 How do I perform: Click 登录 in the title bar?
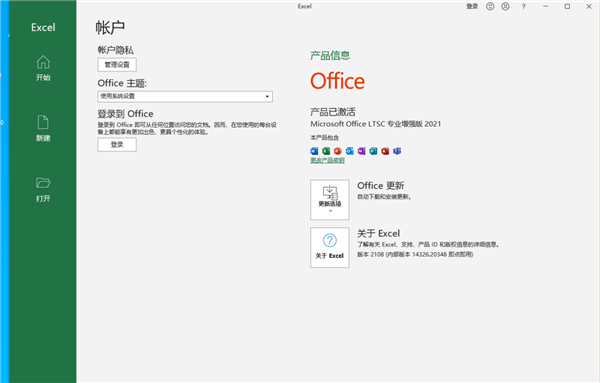point(472,6)
